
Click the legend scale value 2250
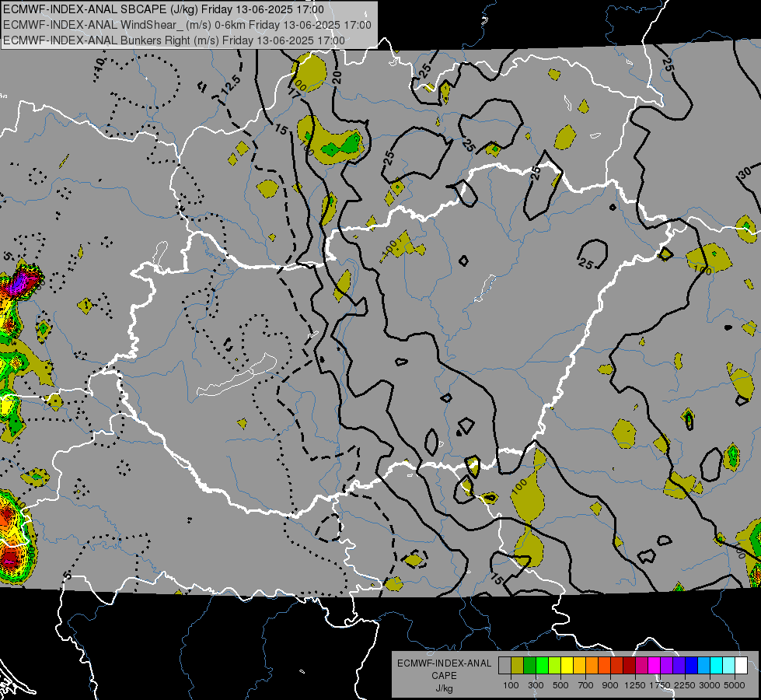click(x=684, y=685)
